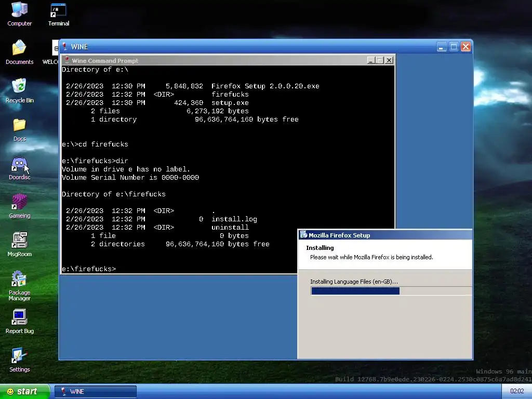
Task: Click the 'Directory of e:\firefucks' line
Action: 114,194
